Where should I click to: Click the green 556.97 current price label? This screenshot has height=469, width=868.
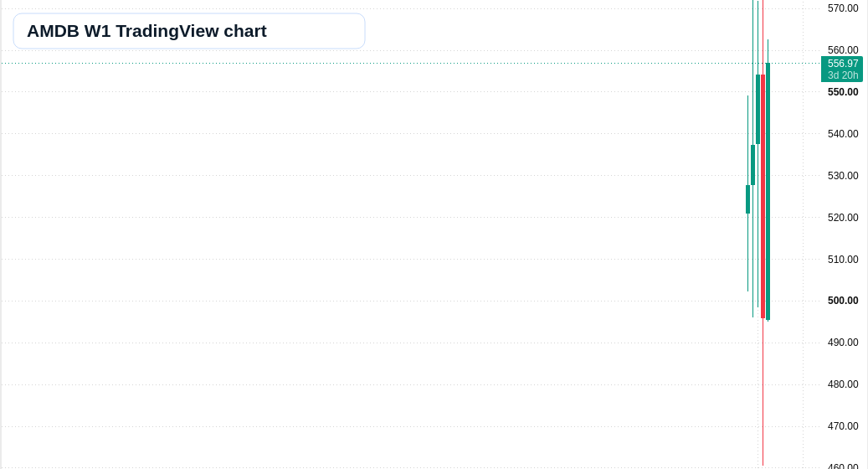[x=843, y=64]
